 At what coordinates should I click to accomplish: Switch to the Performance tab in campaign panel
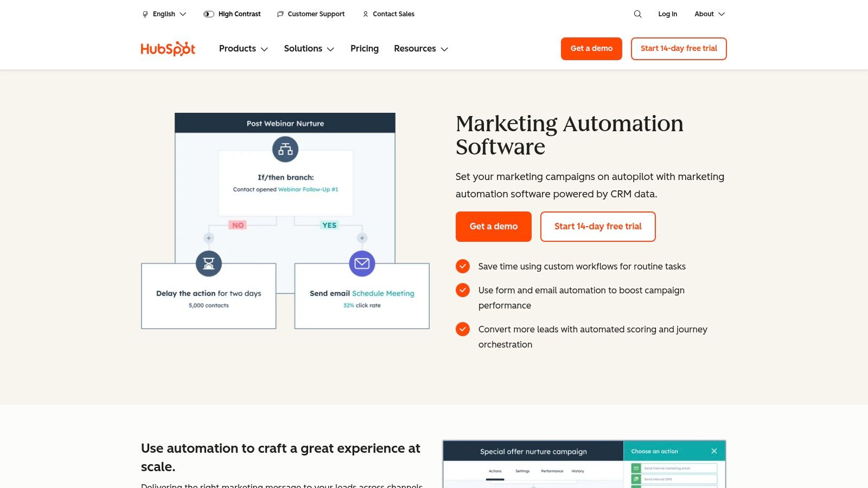[552, 471]
